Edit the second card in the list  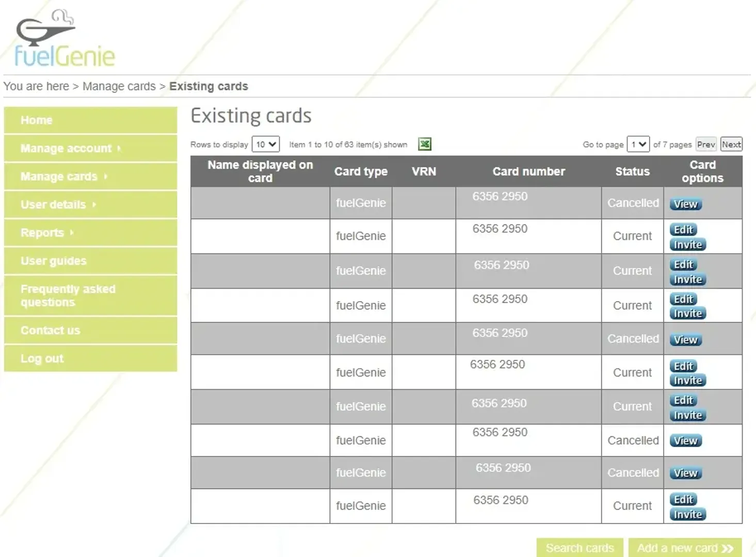(683, 230)
